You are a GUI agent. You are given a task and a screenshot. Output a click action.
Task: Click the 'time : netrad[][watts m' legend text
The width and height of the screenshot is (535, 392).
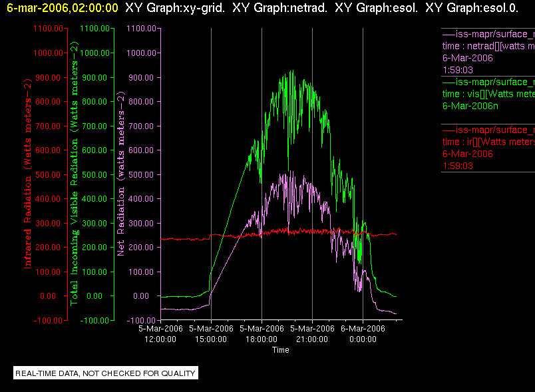click(488, 46)
